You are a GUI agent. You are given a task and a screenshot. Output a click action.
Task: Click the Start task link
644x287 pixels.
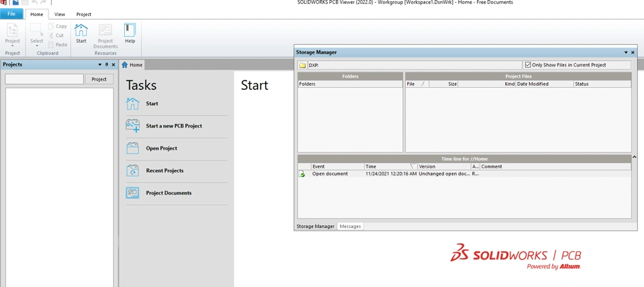click(x=152, y=103)
